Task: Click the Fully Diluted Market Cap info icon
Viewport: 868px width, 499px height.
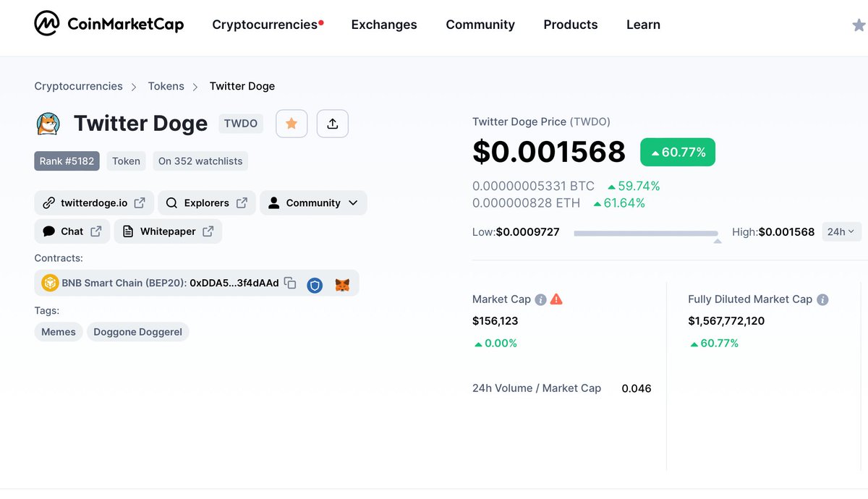Action: click(822, 299)
